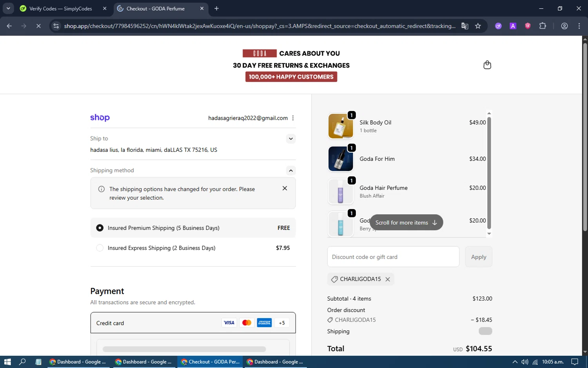Viewport: 588px width, 368px height.
Task: Open the notepad app in taskbar
Action: 38,362
